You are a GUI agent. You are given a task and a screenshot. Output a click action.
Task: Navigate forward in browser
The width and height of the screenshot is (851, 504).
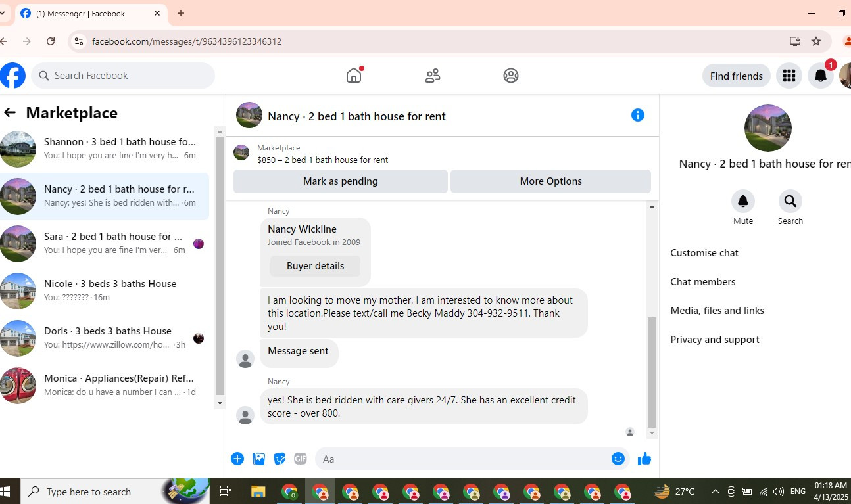tap(27, 41)
